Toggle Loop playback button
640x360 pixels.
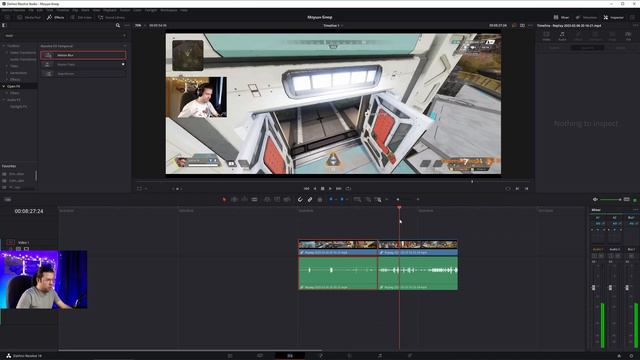tap(348, 189)
